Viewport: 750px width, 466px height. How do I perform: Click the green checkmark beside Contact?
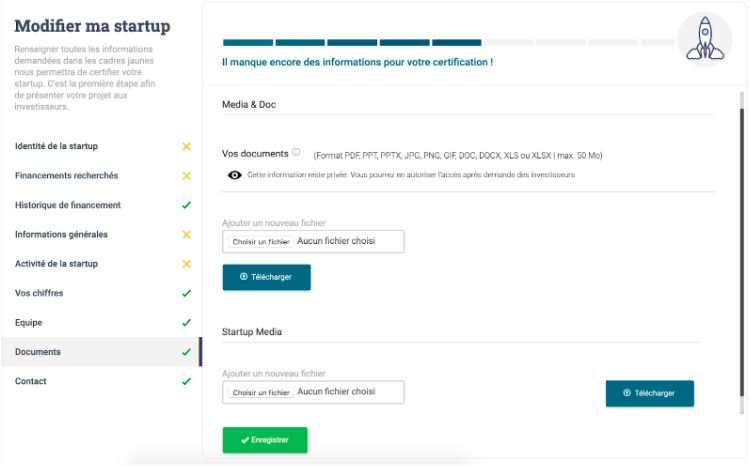tap(187, 382)
